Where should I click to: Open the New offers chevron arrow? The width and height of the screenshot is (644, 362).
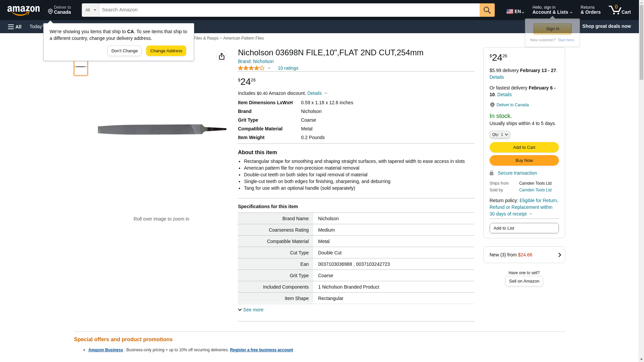tap(559, 255)
